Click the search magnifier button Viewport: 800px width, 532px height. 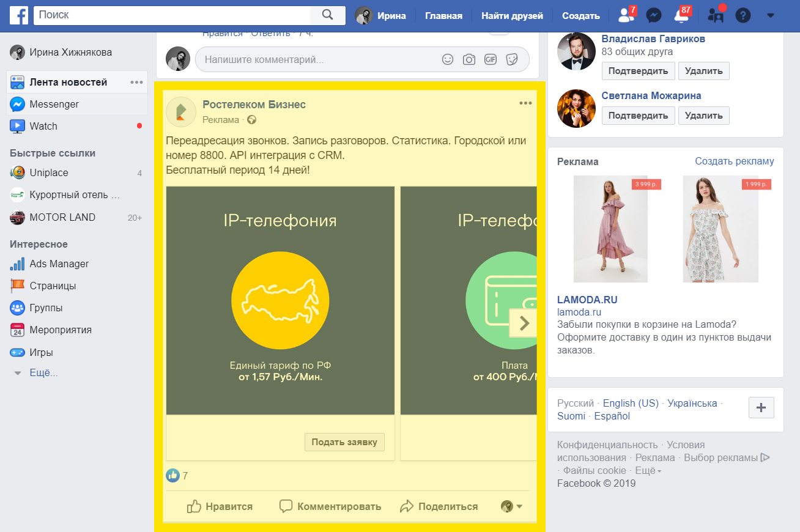point(328,15)
